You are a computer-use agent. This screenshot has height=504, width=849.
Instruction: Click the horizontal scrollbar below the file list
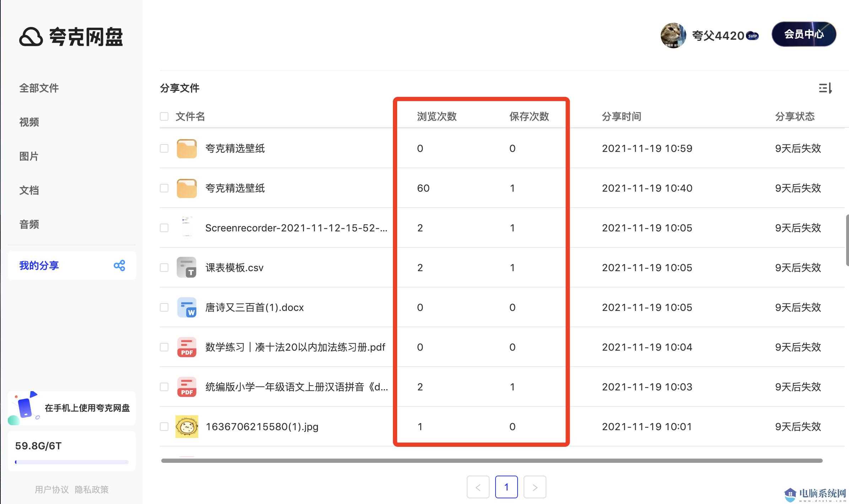(492, 461)
